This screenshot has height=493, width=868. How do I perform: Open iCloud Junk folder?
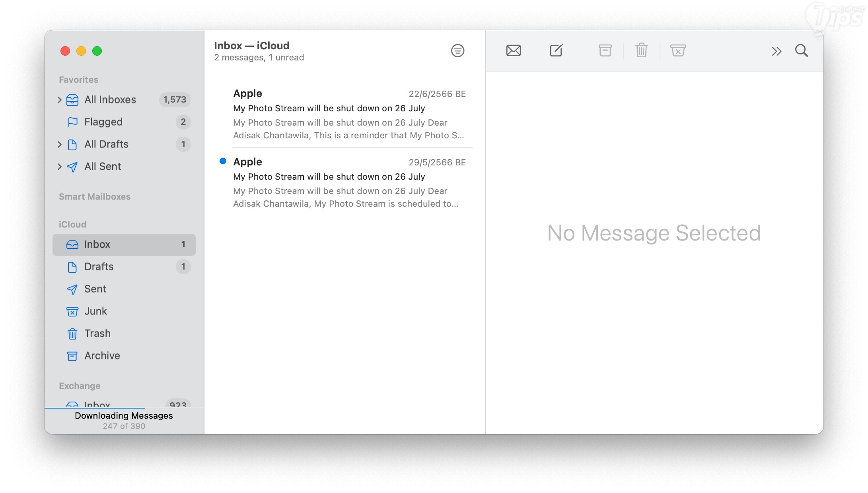[x=95, y=311]
